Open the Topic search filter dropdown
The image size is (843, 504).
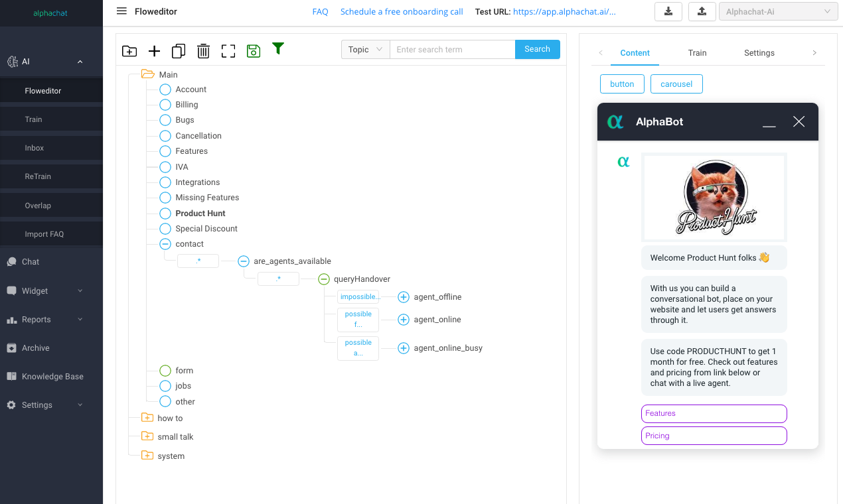click(364, 49)
